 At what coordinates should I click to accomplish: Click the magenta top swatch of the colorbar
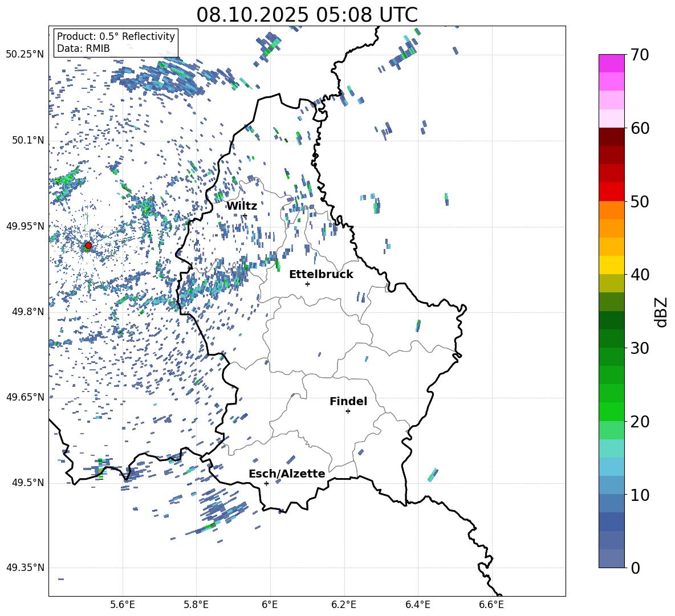[611, 63]
